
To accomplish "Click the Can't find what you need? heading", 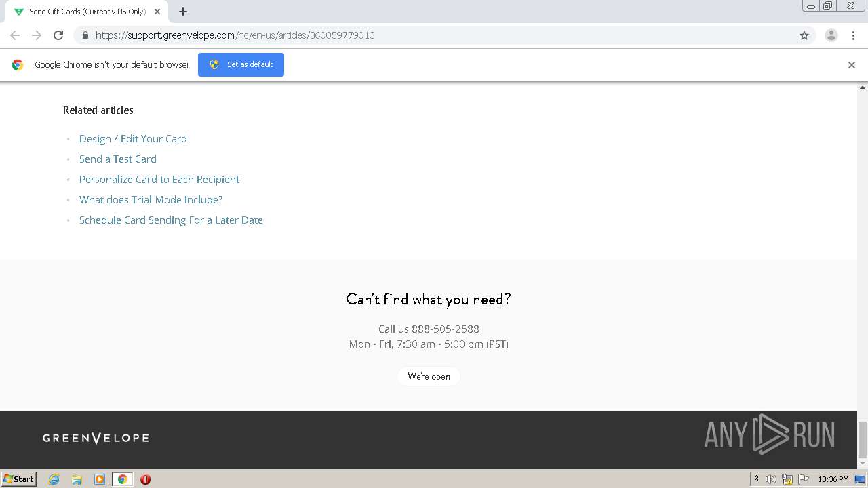I will (x=429, y=299).
